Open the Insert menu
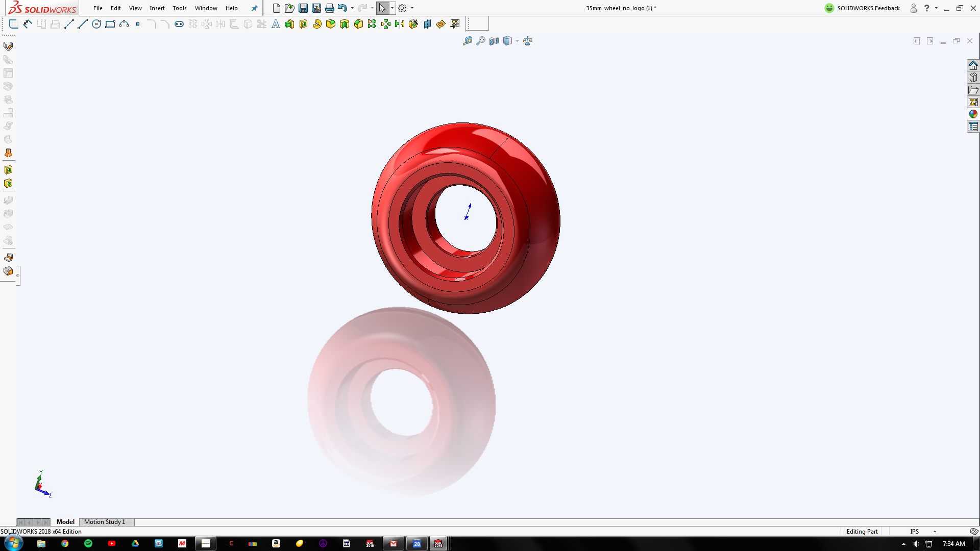Image resolution: width=980 pixels, height=551 pixels. (x=157, y=8)
